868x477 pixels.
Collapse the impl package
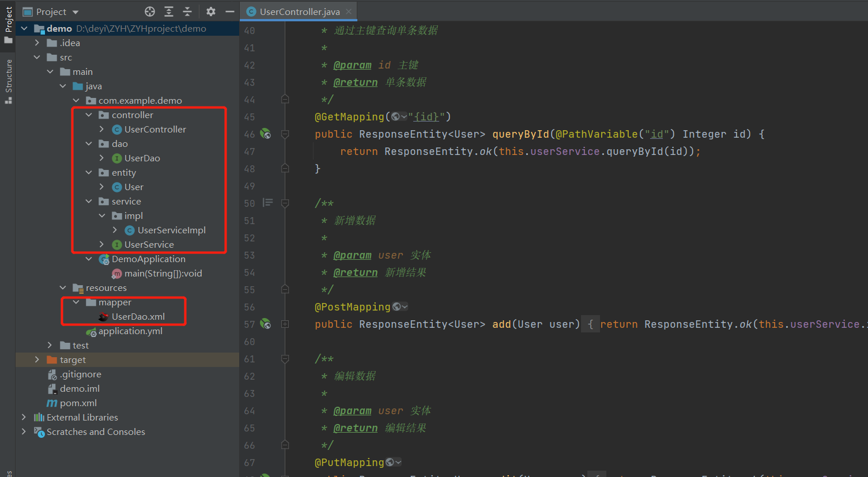point(102,215)
